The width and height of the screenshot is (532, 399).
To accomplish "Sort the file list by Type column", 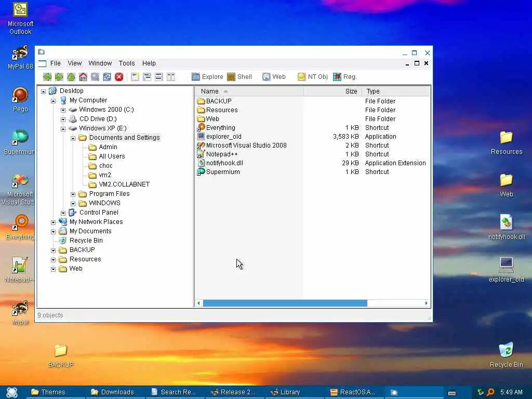I will [396, 91].
